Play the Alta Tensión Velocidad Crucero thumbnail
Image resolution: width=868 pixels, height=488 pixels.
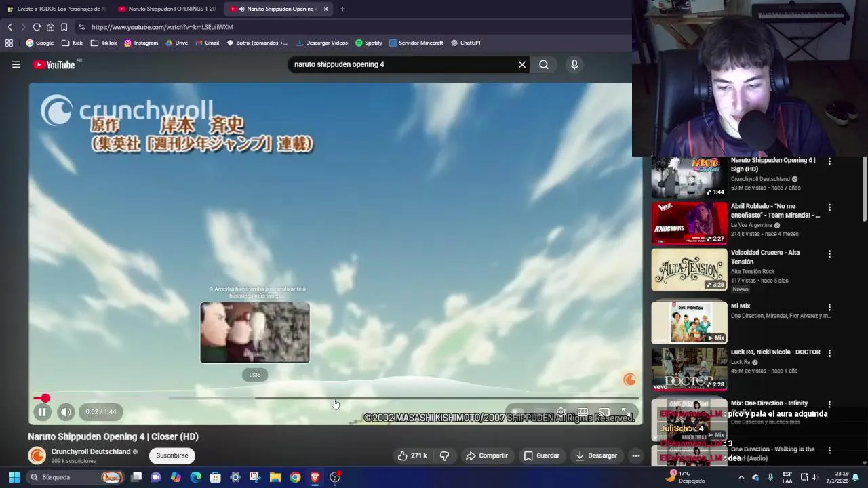coord(689,269)
